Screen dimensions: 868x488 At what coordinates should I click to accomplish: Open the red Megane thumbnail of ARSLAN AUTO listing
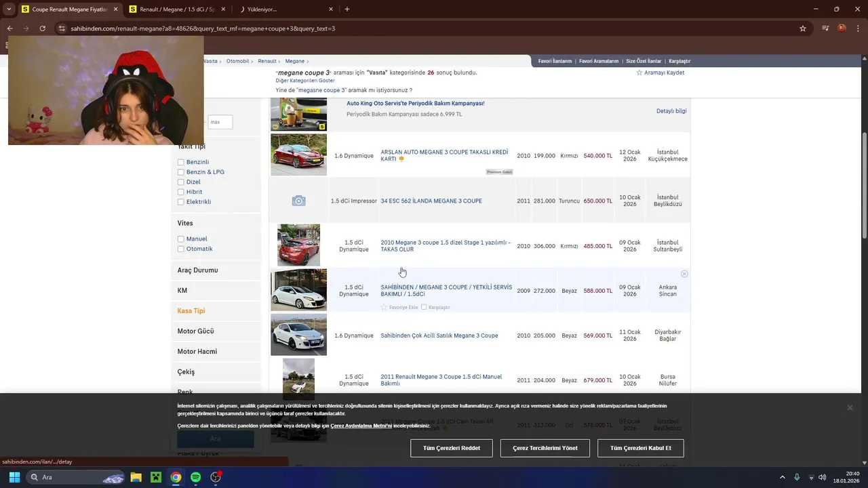click(298, 155)
